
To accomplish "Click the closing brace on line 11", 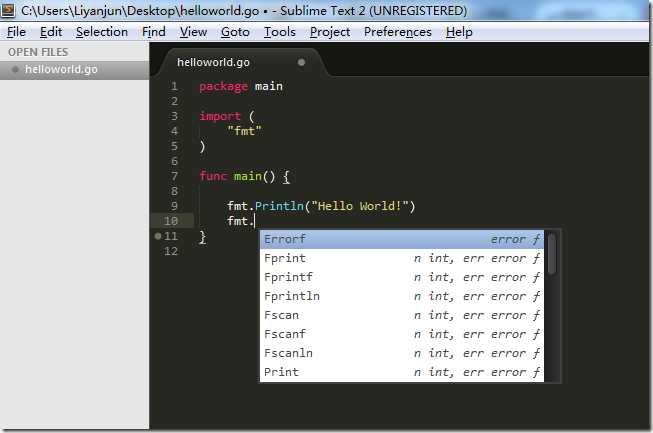I will pyautogui.click(x=202, y=237).
